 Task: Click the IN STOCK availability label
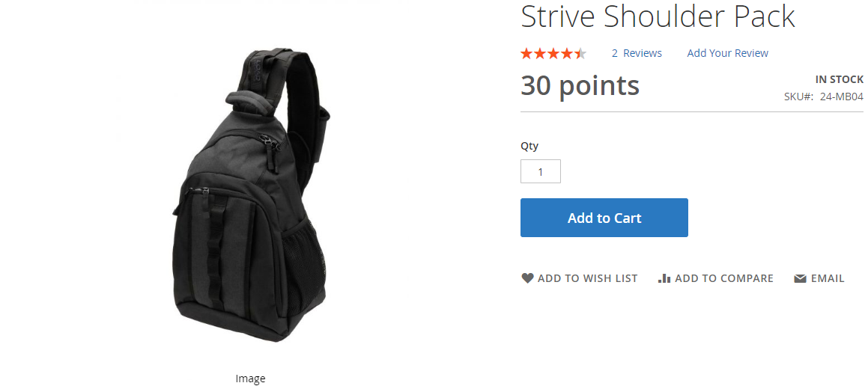click(840, 79)
